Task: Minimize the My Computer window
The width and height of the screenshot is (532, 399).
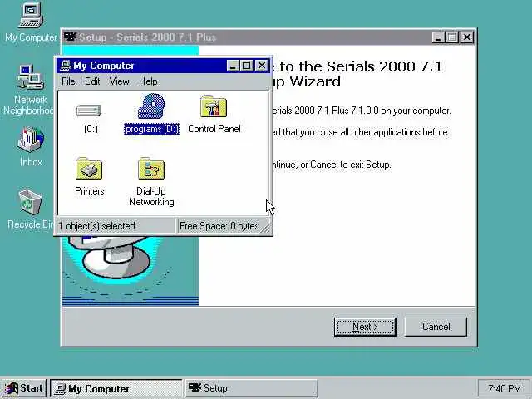Action: click(x=233, y=66)
